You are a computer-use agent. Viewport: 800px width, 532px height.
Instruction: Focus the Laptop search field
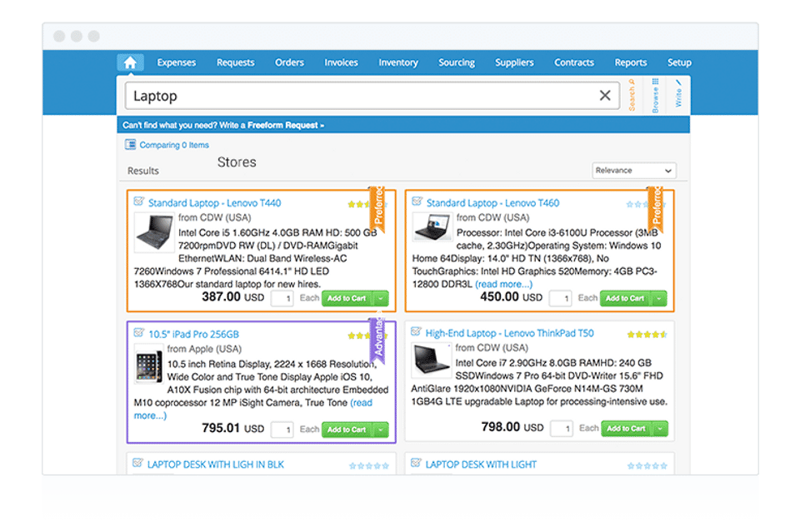[372, 96]
